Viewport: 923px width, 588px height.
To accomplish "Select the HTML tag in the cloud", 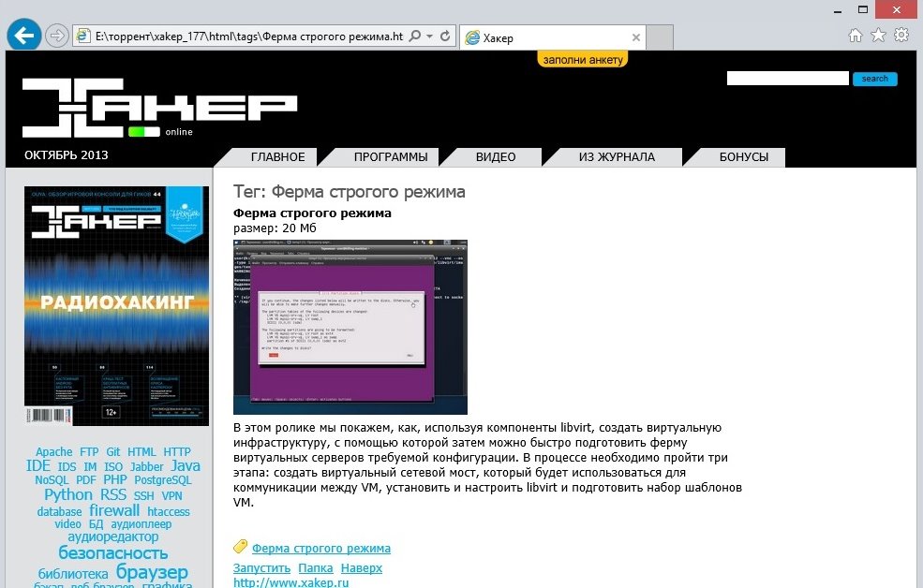I will pos(141,451).
